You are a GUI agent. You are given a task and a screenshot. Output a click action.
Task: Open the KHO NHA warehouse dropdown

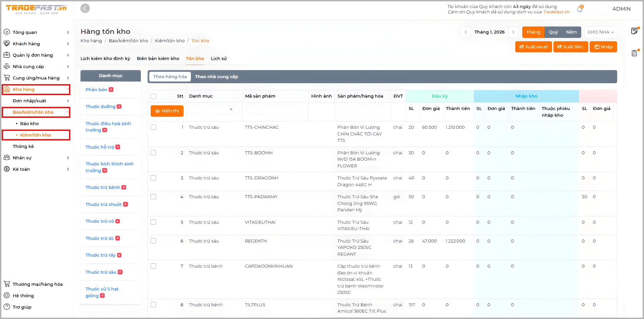(600, 32)
